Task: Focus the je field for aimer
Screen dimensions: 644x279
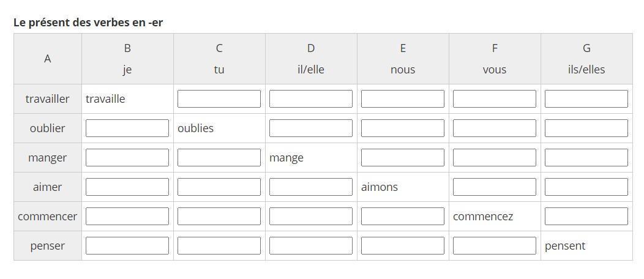Action: coord(127,187)
